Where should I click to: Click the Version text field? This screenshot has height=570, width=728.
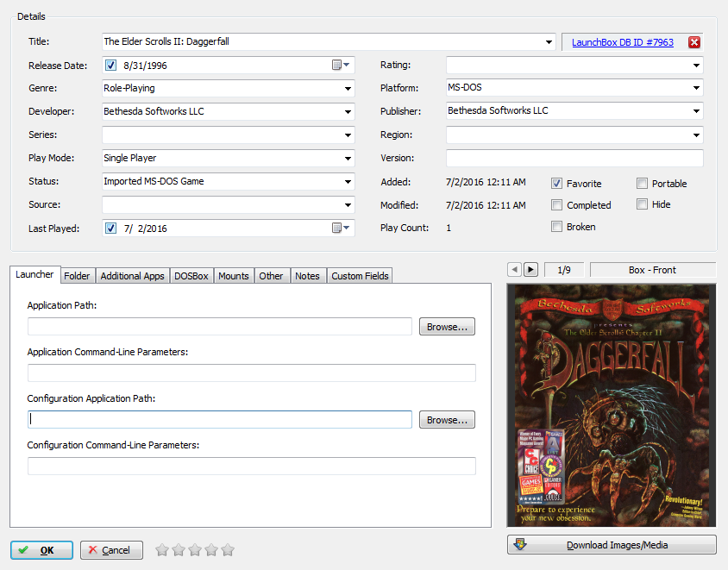[574, 159]
